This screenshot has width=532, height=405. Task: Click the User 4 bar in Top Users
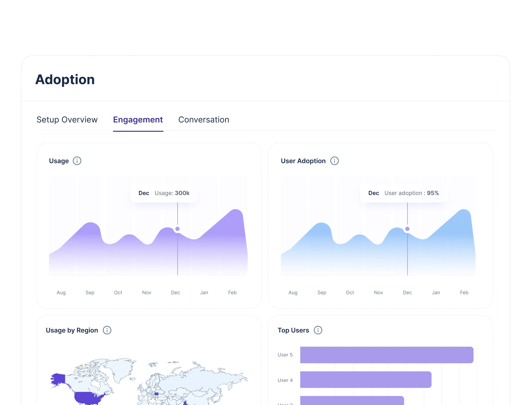click(x=366, y=380)
